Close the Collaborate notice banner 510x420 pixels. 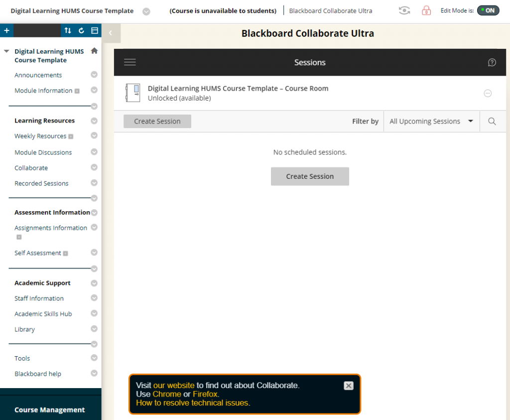point(348,386)
